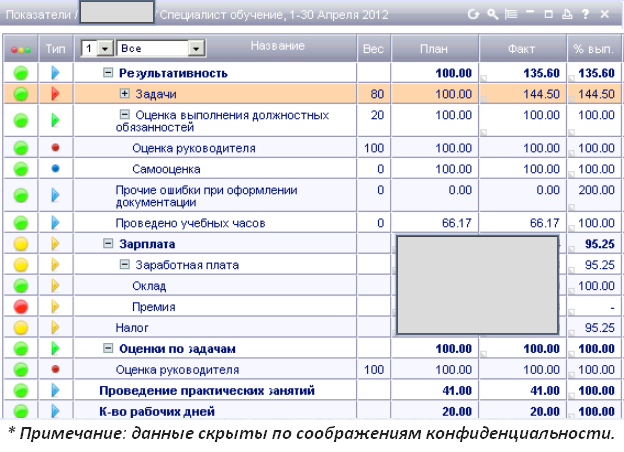Click yellow status light in Налог row
The image size is (624, 452).
coord(21,328)
